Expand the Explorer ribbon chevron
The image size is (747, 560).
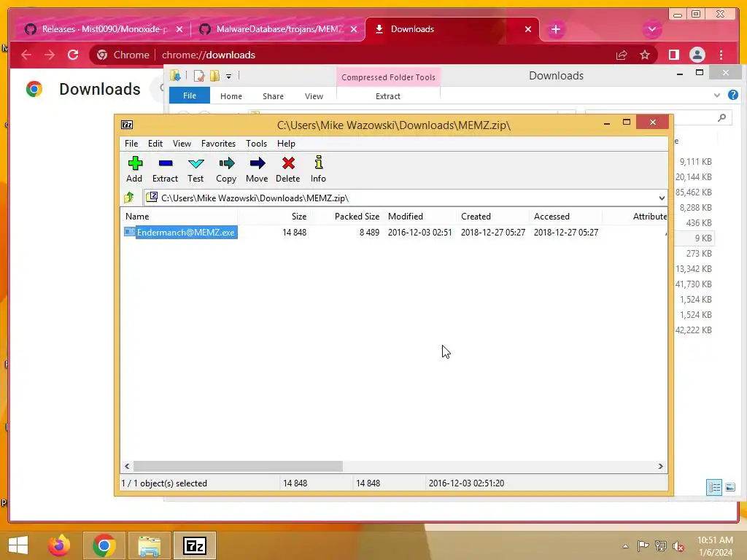coord(717,96)
